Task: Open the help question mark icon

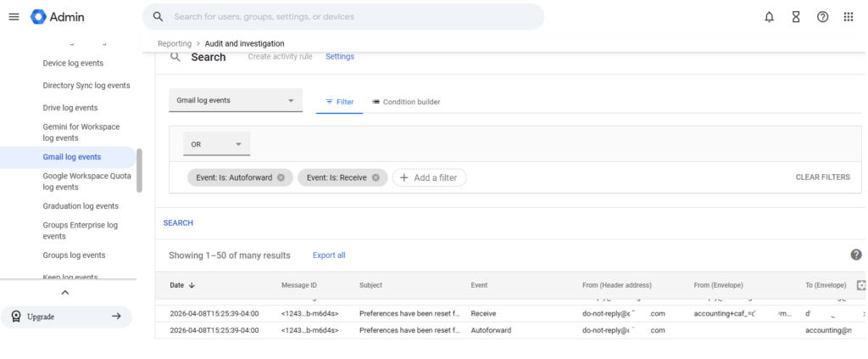Action: tap(822, 17)
